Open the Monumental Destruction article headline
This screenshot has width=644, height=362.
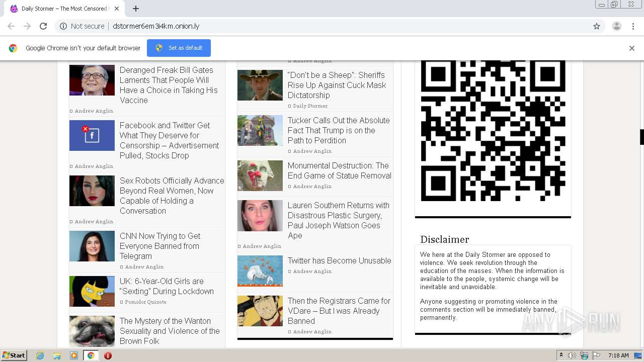(339, 170)
